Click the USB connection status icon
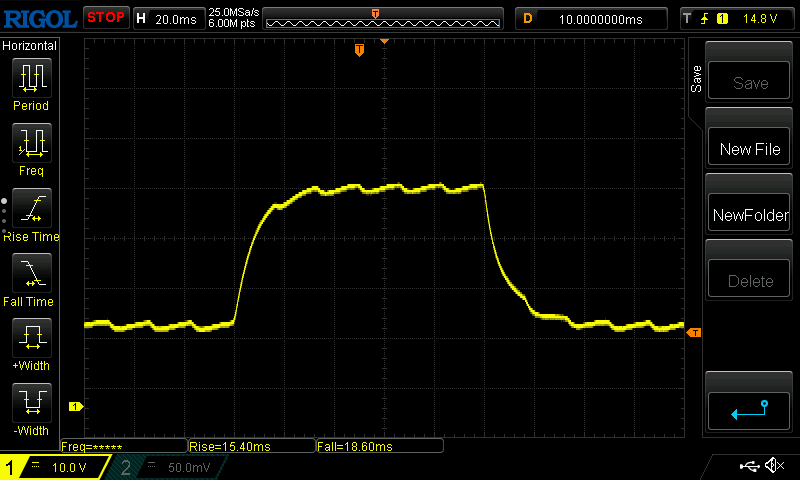The height and width of the screenshot is (480, 800). click(x=749, y=466)
